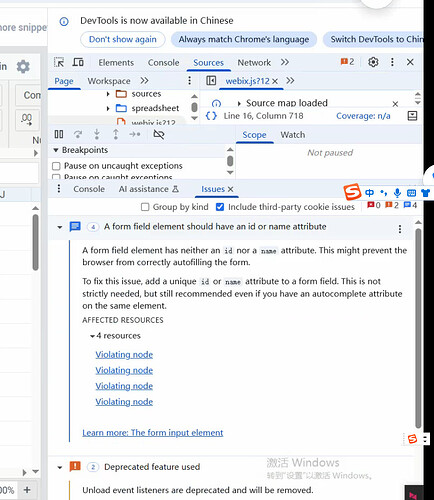The image size is (434, 500).
Task: Open the Workspace navigator tab
Action: 109,81
